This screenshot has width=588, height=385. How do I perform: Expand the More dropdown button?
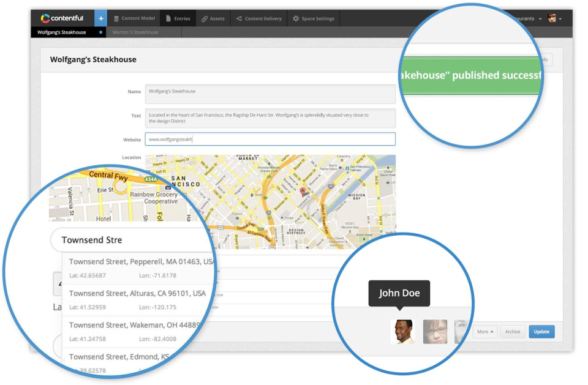485,332
